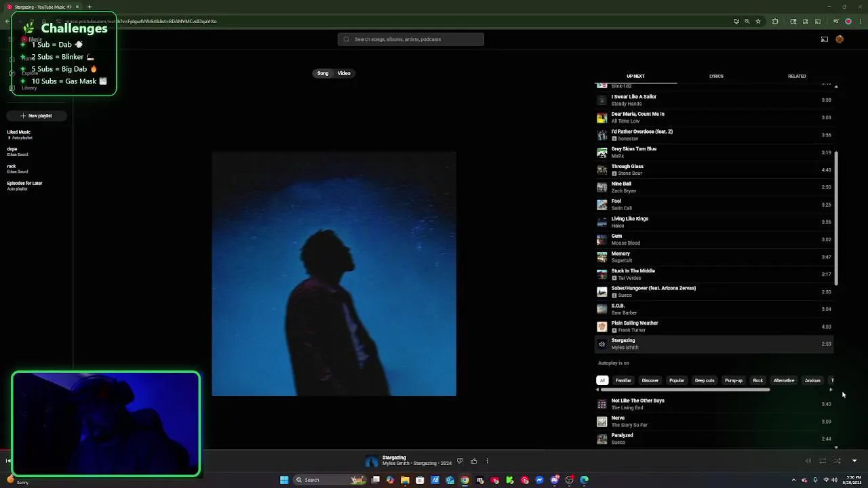Open the LYRICS tab

tap(716, 76)
